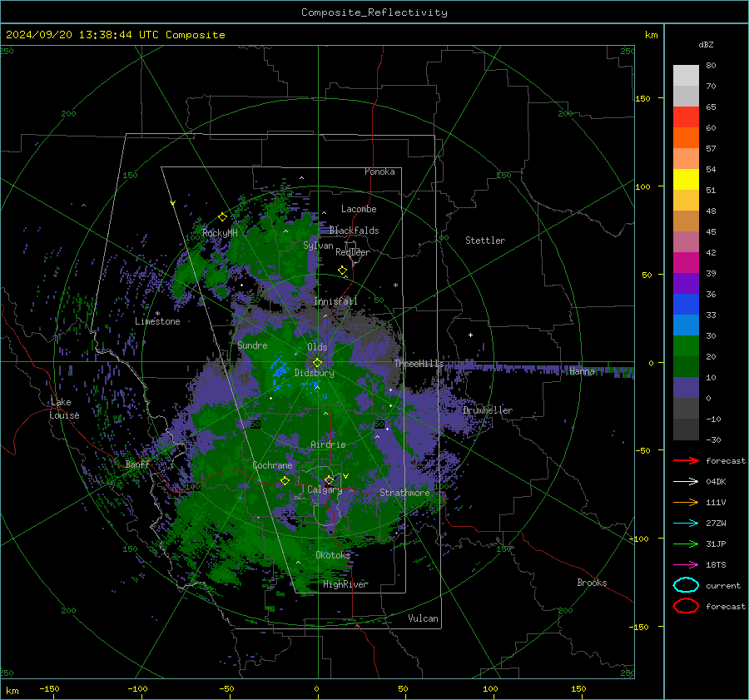Select the Brooks label
The image size is (749, 700).
(x=592, y=583)
